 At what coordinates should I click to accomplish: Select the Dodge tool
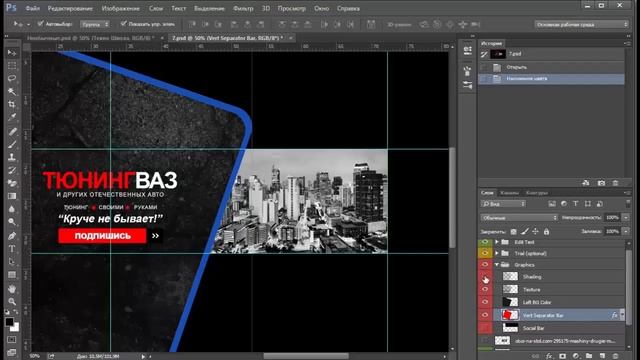pyautogui.click(x=12, y=222)
